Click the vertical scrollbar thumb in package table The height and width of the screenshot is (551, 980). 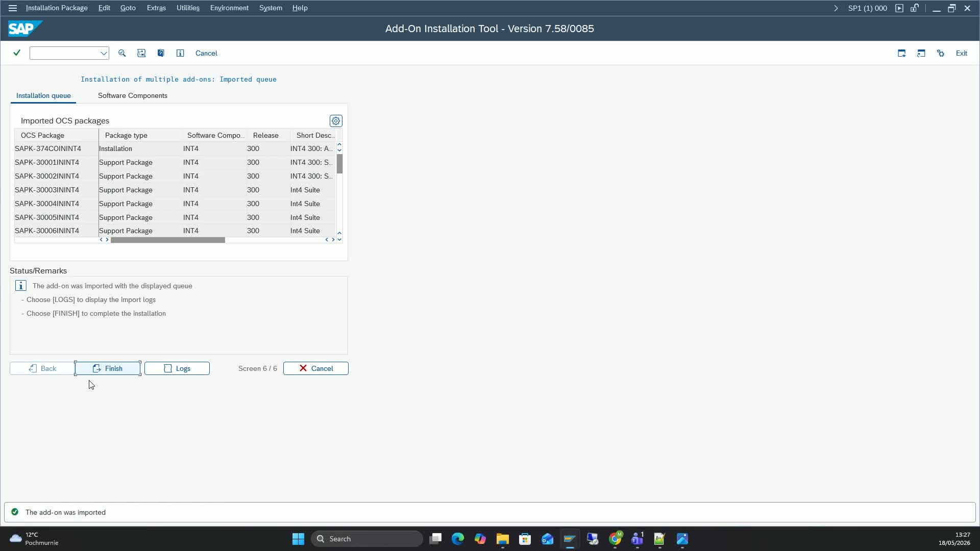pos(339,164)
